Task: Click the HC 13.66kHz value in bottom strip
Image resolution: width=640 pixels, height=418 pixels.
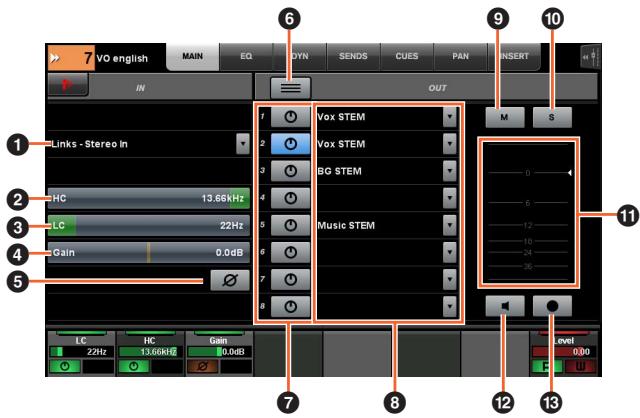Action: pos(148,352)
